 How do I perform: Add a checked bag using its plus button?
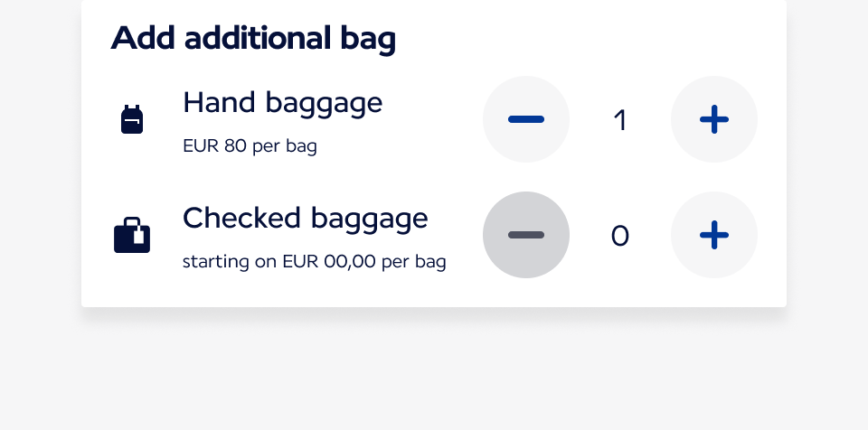(714, 235)
